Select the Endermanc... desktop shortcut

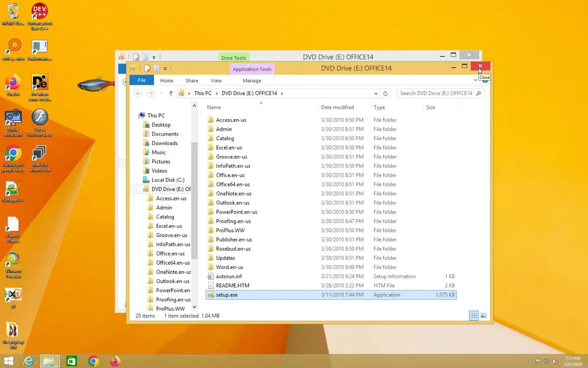coord(40,50)
